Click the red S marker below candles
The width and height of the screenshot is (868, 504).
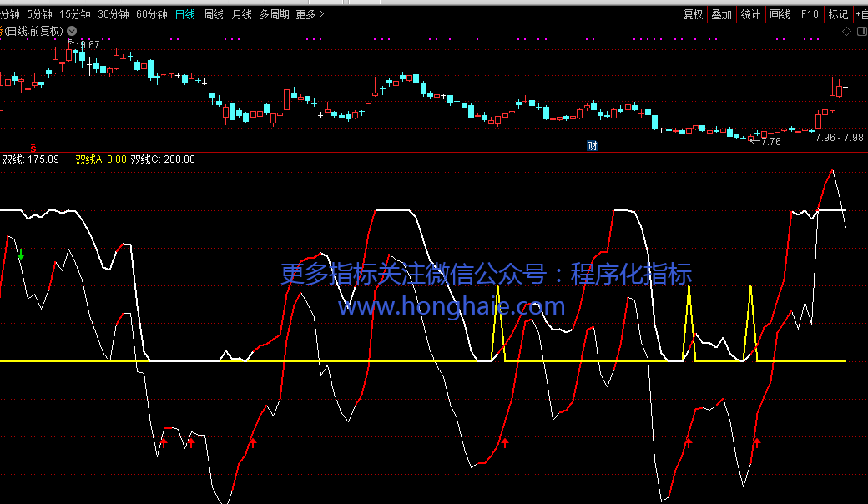pyautogui.click(x=33, y=146)
